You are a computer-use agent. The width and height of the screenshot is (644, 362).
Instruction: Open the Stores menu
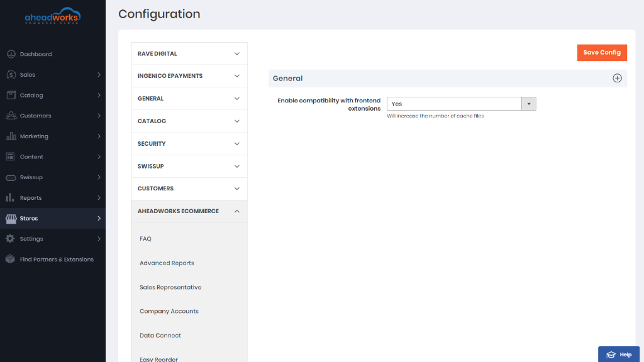point(53,218)
